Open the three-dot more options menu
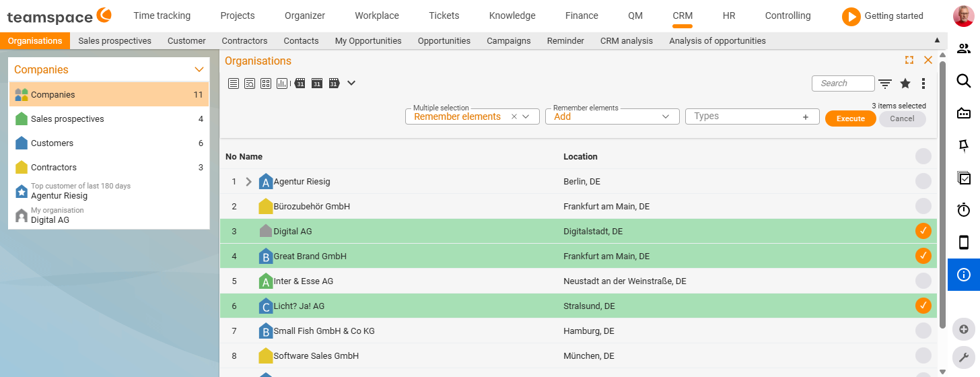 click(x=923, y=83)
